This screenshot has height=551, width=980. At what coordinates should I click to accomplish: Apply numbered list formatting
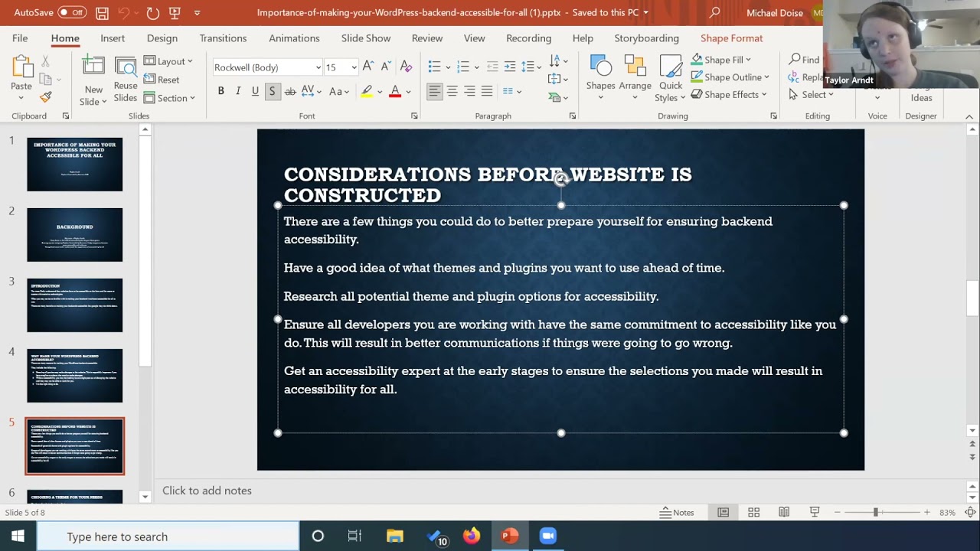pos(463,67)
